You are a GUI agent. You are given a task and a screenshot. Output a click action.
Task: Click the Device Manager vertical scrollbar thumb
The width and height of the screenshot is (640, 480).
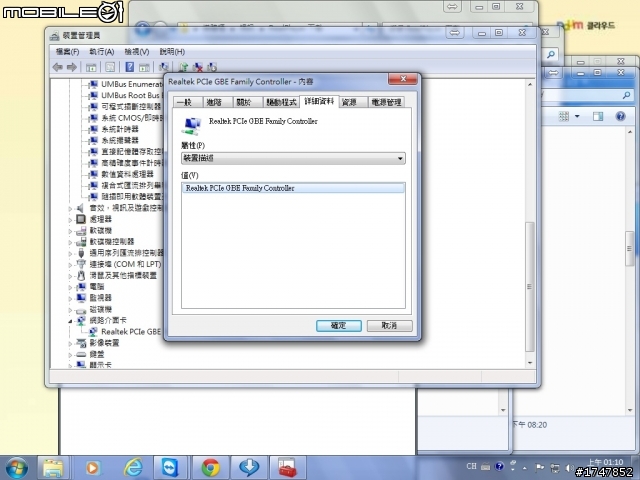click(529, 287)
